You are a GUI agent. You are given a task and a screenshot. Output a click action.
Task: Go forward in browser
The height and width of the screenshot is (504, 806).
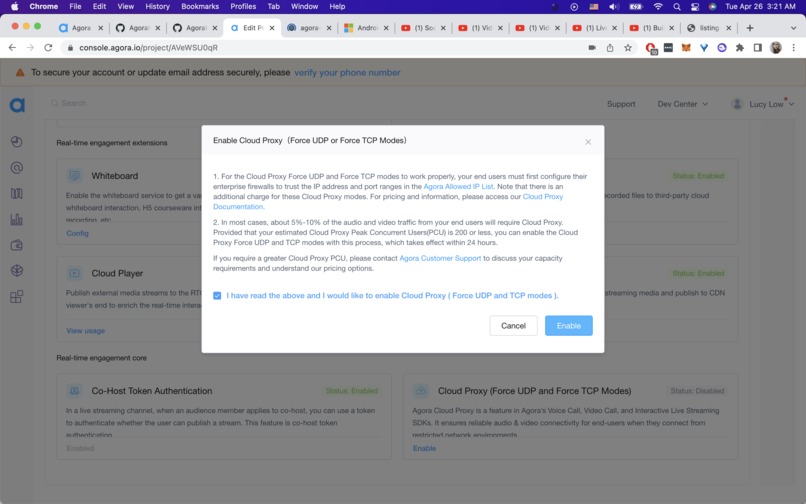pyautogui.click(x=30, y=48)
